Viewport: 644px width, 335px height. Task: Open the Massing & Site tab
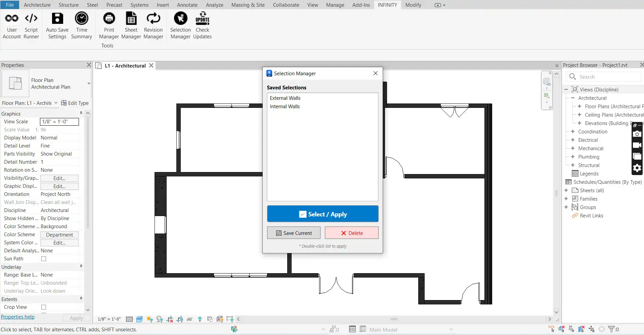click(248, 5)
